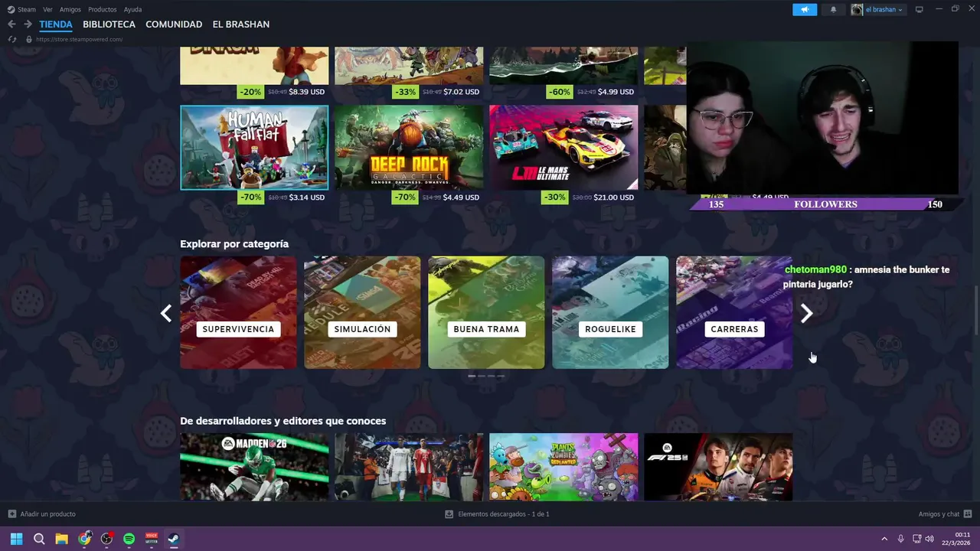This screenshot has height=551, width=980.
Task: Open Chrome from the taskbar
Action: point(84,539)
